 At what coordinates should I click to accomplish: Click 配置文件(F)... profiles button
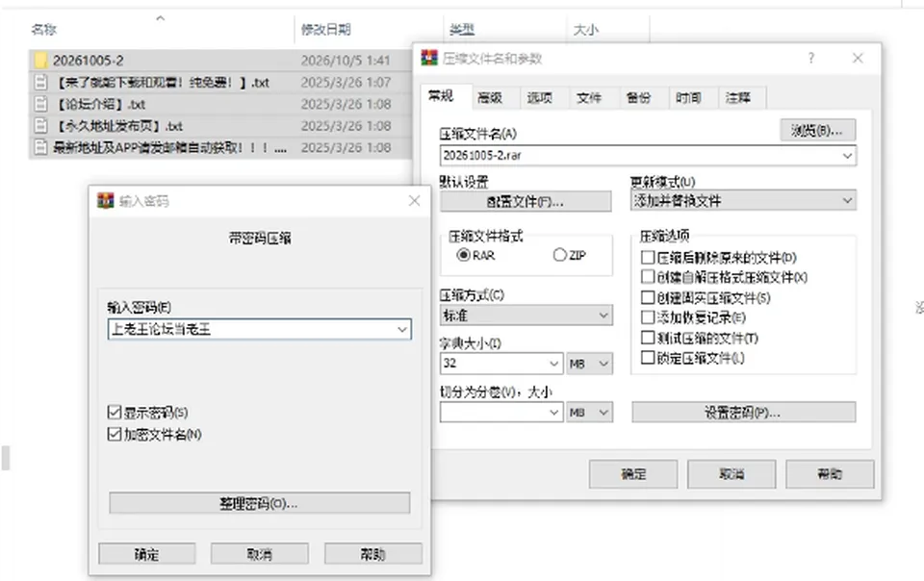click(526, 201)
